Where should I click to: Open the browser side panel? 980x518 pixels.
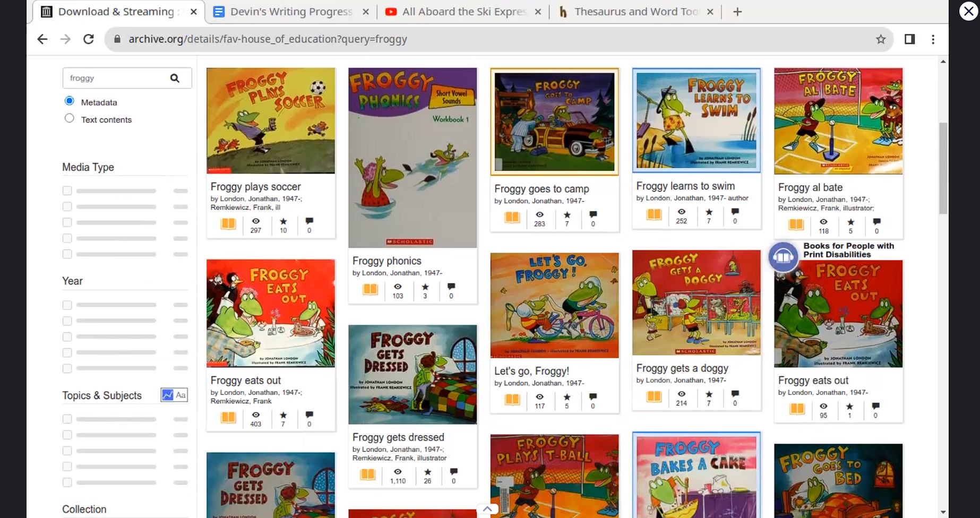[909, 39]
